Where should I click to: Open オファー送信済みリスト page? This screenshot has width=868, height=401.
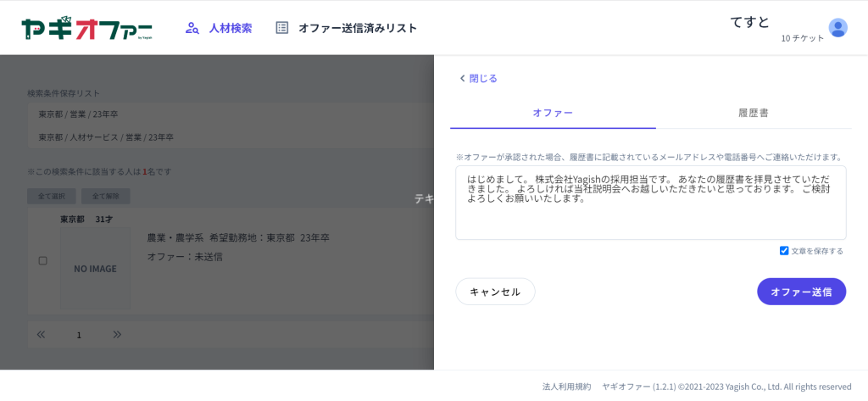click(357, 28)
